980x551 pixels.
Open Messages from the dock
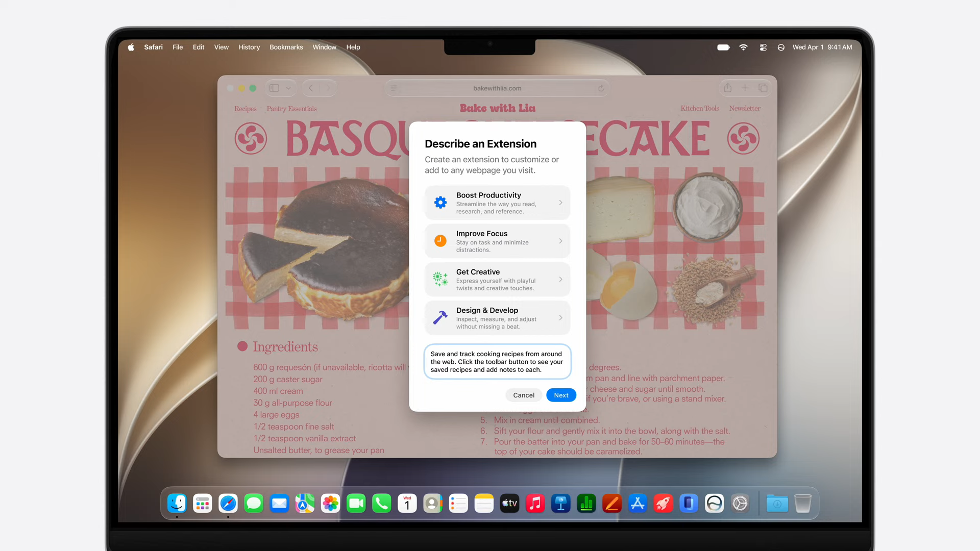(254, 504)
